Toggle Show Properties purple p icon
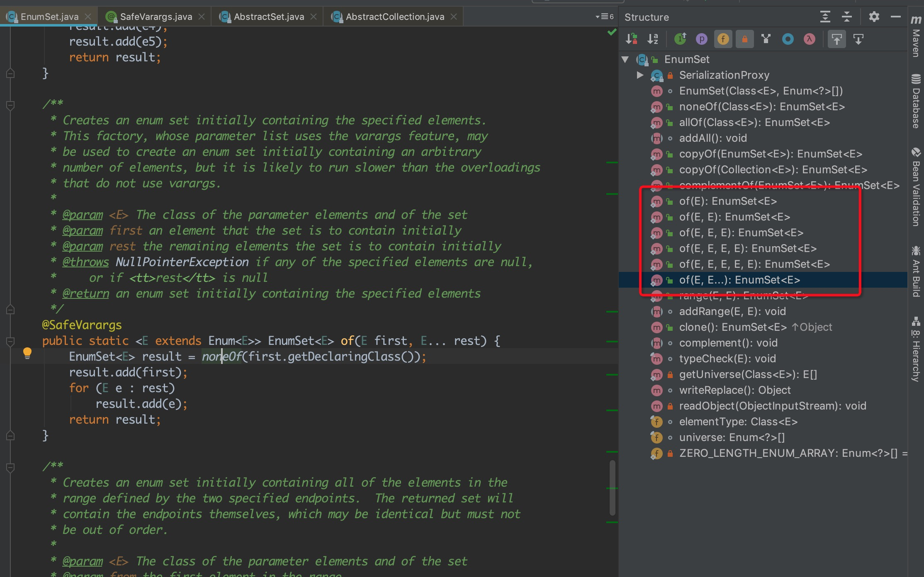 tap(702, 39)
